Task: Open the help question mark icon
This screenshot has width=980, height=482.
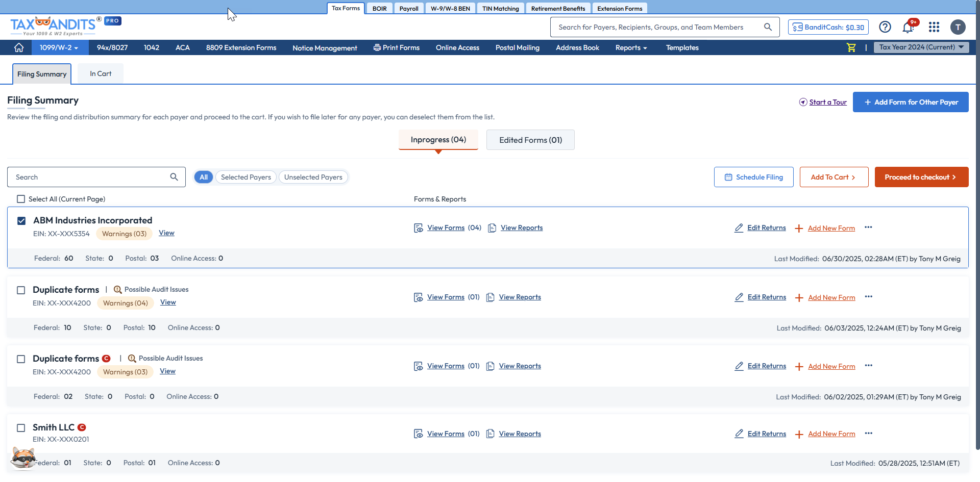Action: click(885, 27)
